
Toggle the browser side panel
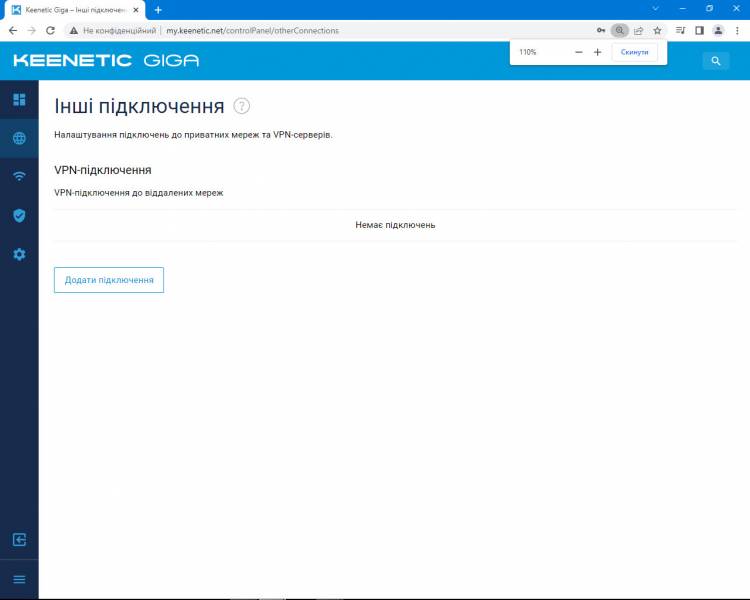[699, 30]
